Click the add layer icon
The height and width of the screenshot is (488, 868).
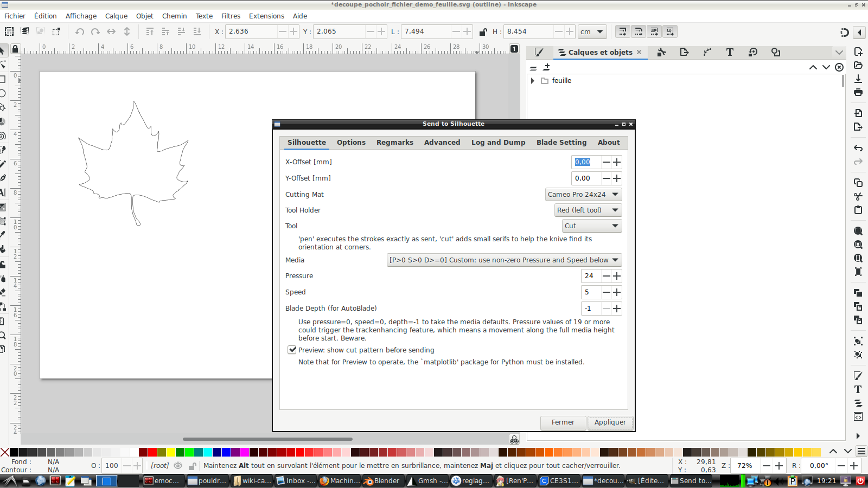(546, 67)
